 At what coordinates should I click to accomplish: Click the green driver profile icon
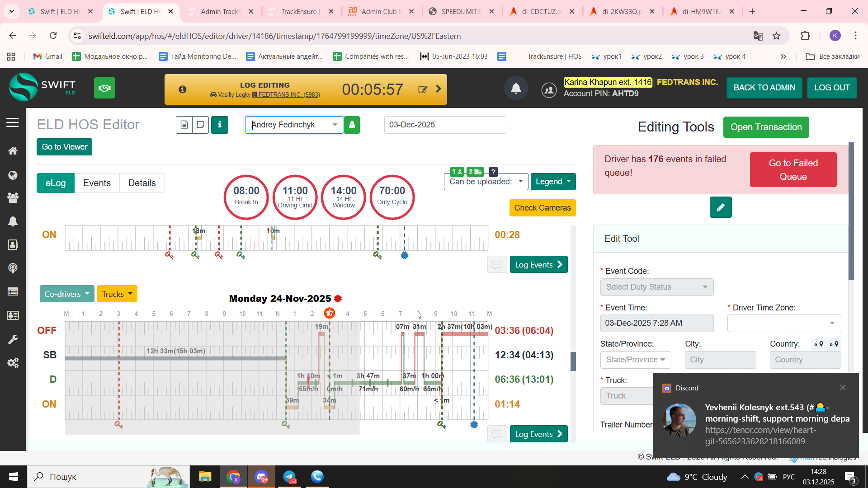click(352, 125)
